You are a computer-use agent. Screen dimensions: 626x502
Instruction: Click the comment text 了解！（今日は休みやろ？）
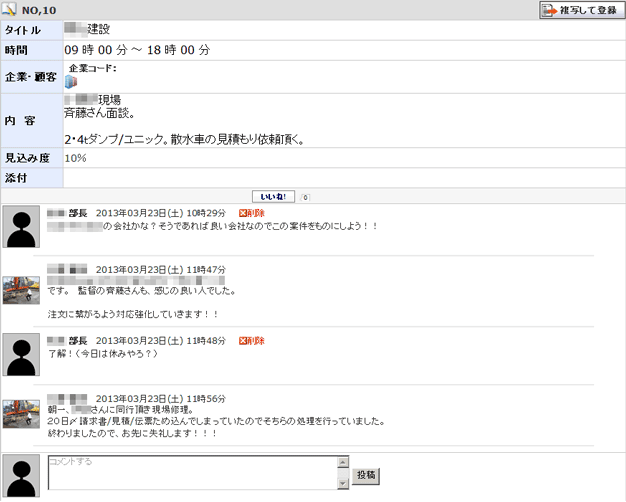click(103, 354)
